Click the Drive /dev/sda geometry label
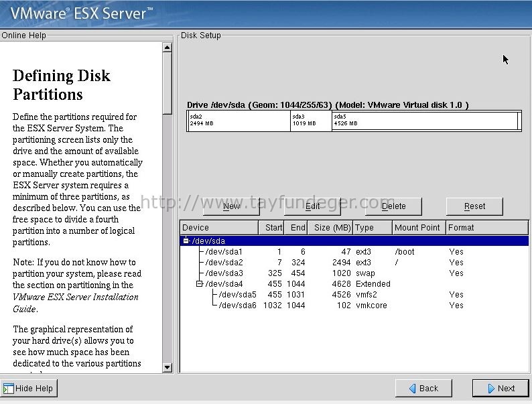The width and height of the screenshot is (532, 404). [x=328, y=105]
